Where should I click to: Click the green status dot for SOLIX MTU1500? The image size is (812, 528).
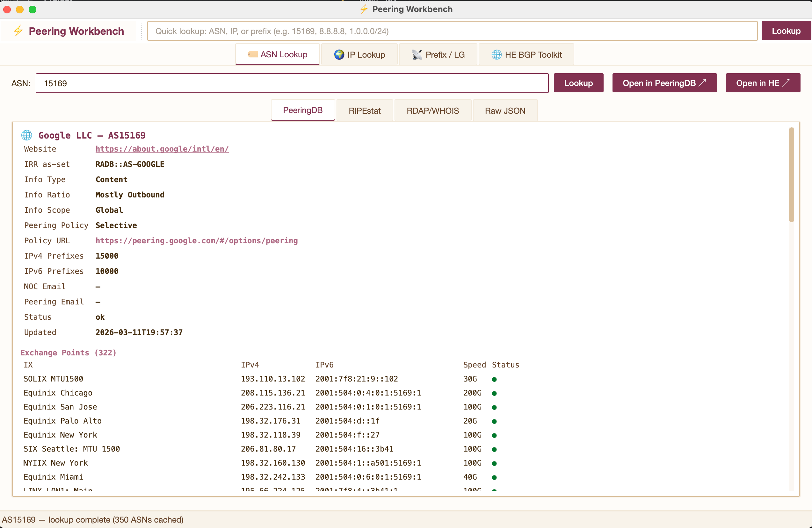click(494, 379)
